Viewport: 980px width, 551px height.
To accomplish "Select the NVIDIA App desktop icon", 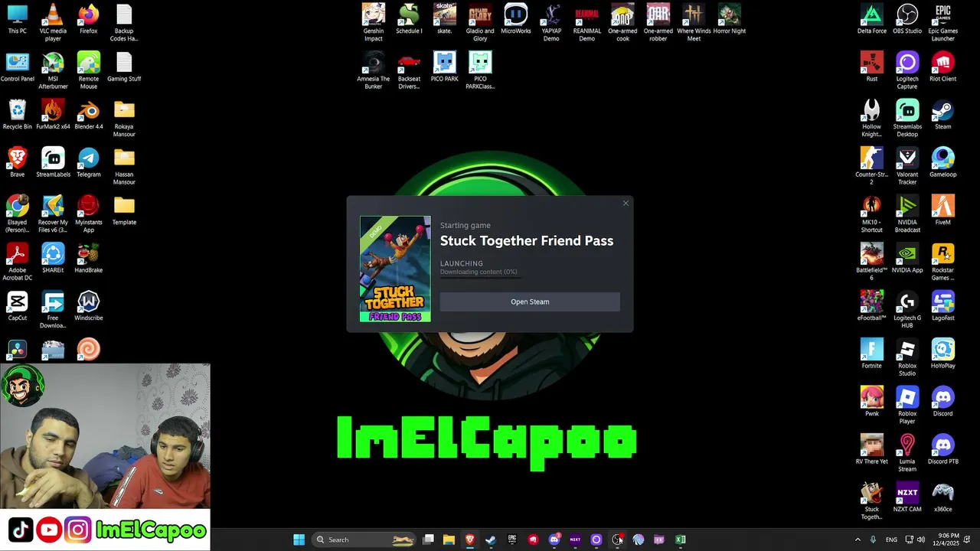I will (x=907, y=258).
